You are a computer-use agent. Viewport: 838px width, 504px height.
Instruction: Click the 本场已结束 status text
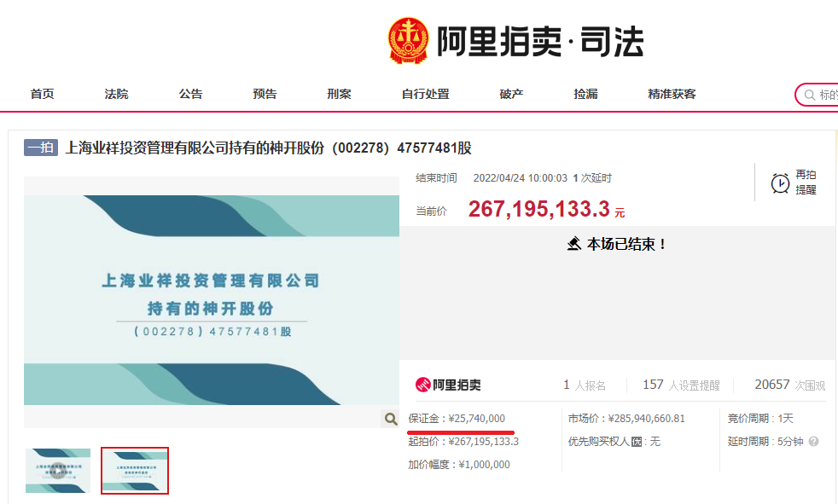tap(626, 244)
